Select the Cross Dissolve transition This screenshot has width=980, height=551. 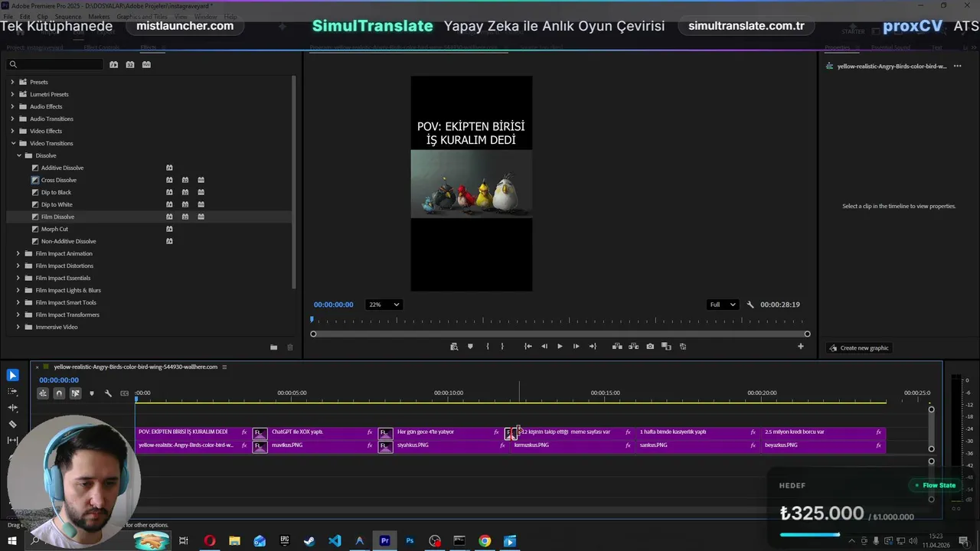58,180
